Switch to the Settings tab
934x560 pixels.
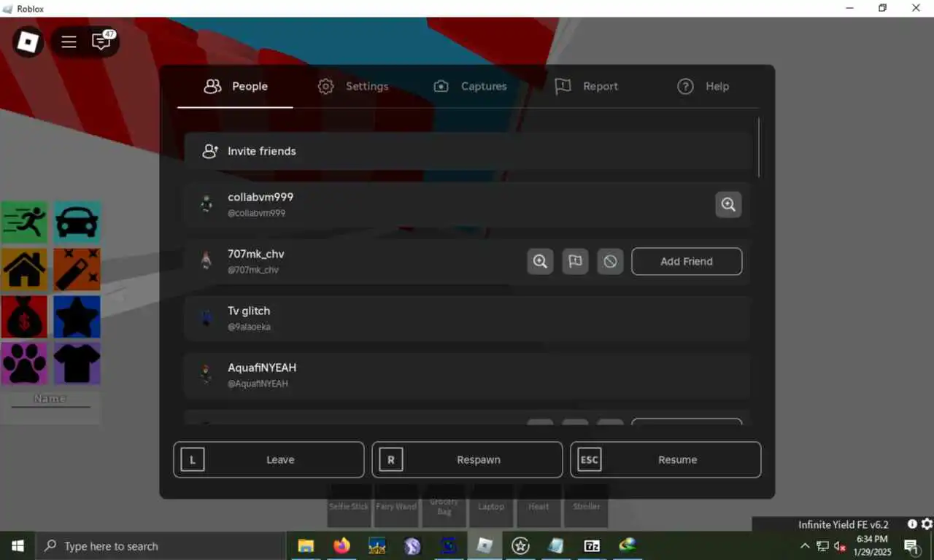352,86
